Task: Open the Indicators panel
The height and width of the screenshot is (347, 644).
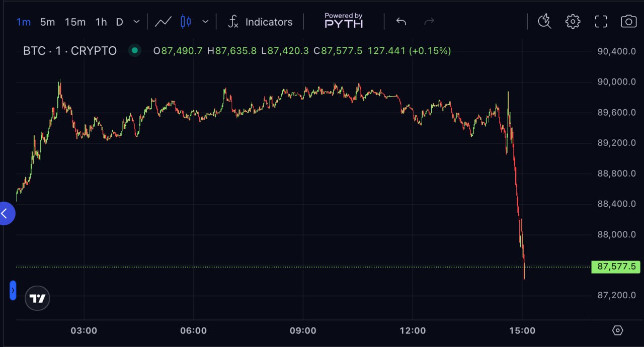Action: [x=260, y=22]
